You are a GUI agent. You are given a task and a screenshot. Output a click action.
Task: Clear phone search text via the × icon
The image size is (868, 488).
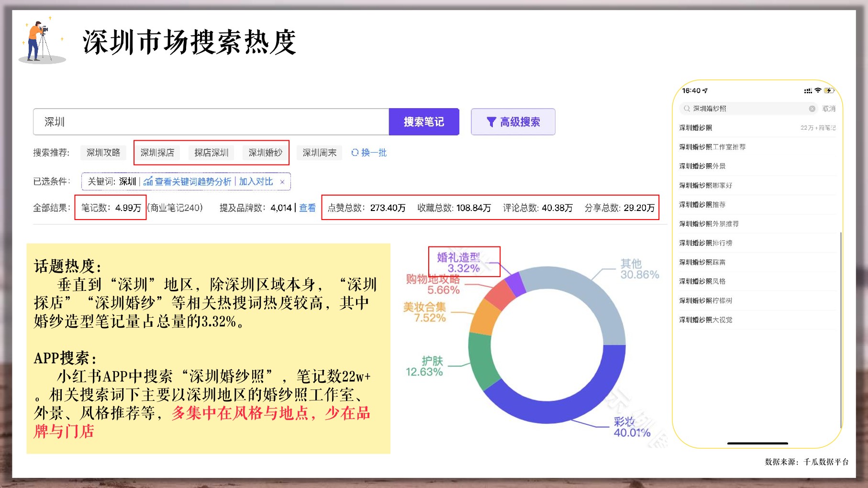[x=812, y=109]
